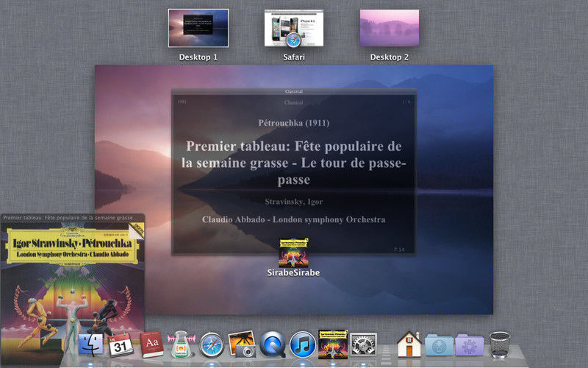Select the Classical lyrics window
The width and height of the screenshot is (588, 368).
pos(293,172)
